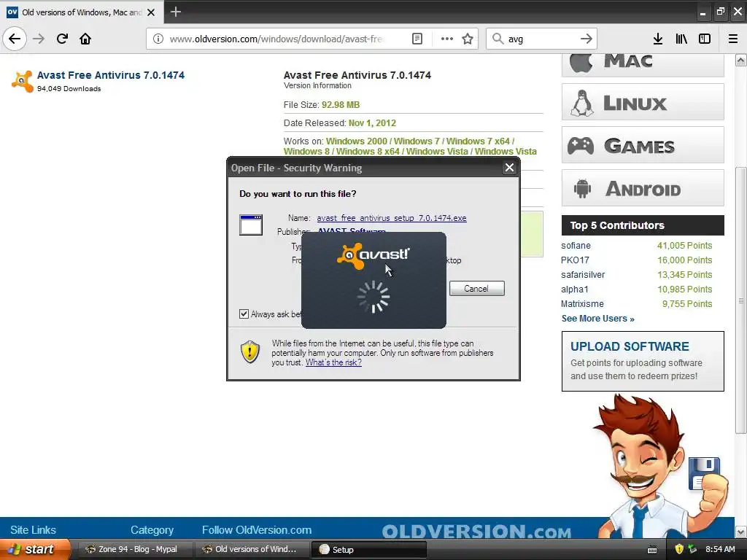This screenshot has height=560, width=747.
Task: Toggle the sidebar icon
Action: [x=705, y=39]
